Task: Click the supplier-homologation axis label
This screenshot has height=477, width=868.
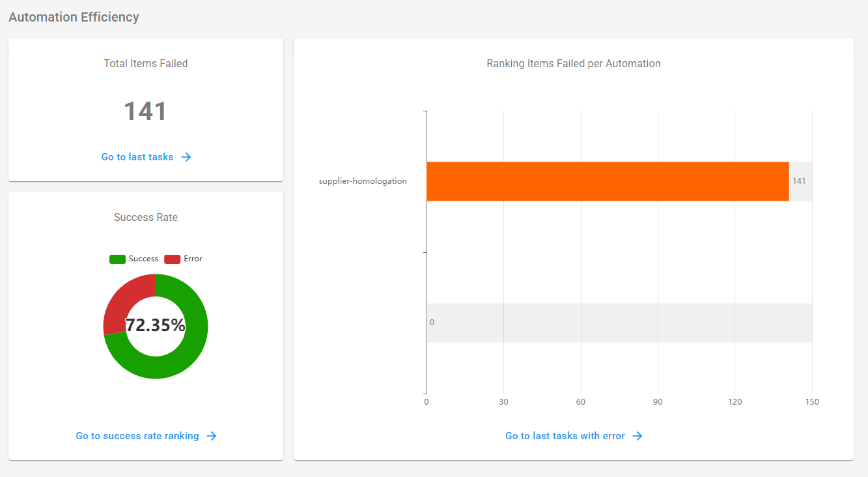Action: 363,181
